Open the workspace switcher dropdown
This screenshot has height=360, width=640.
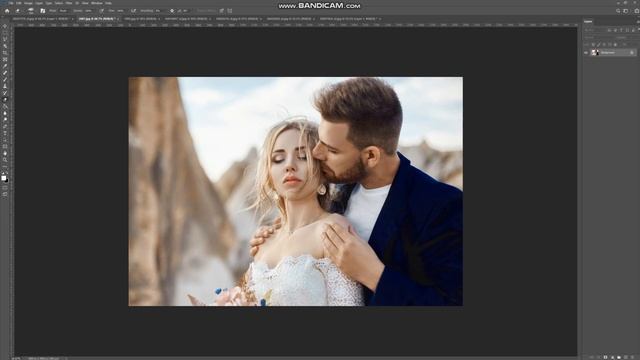pyautogui.click(x=626, y=11)
